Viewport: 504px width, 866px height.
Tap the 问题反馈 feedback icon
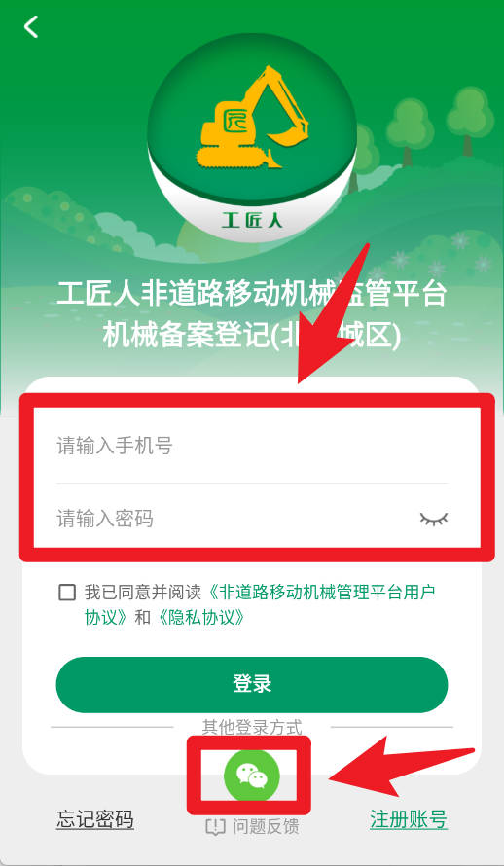pyautogui.click(x=215, y=826)
